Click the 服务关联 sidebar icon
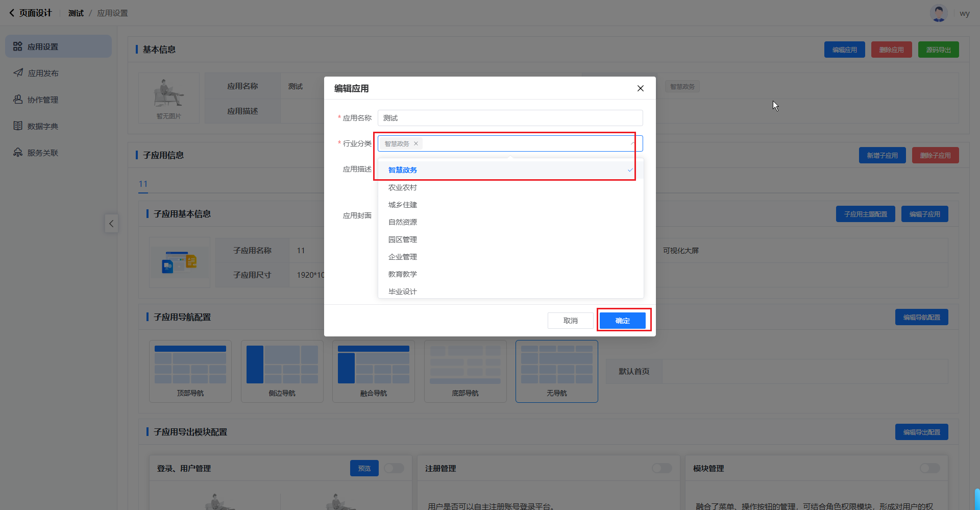This screenshot has height=510, width=980. 18,153
